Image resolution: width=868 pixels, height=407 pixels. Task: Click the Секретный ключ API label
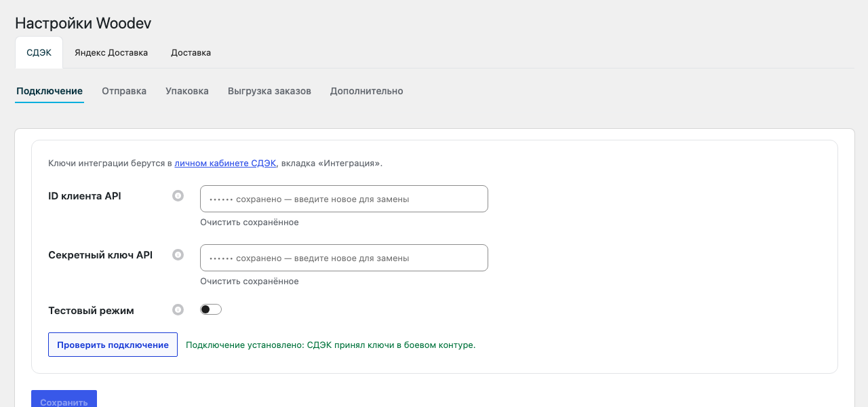[100, 255]
